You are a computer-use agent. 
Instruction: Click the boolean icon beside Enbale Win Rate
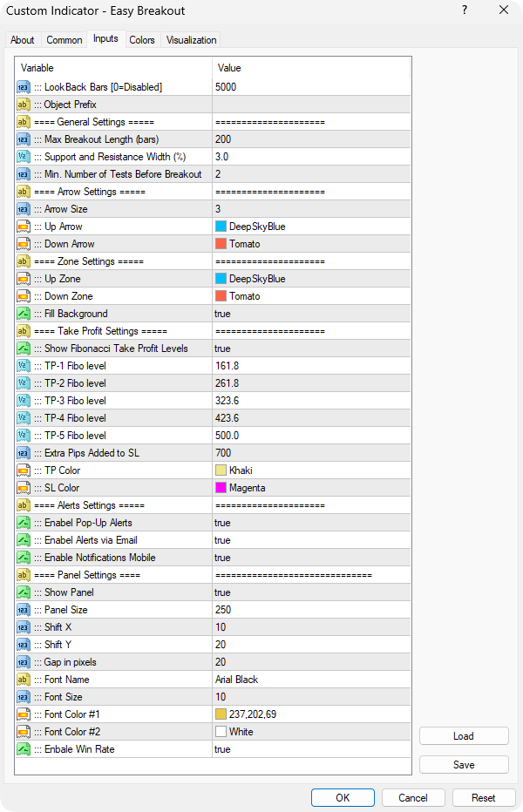[24, 749]
